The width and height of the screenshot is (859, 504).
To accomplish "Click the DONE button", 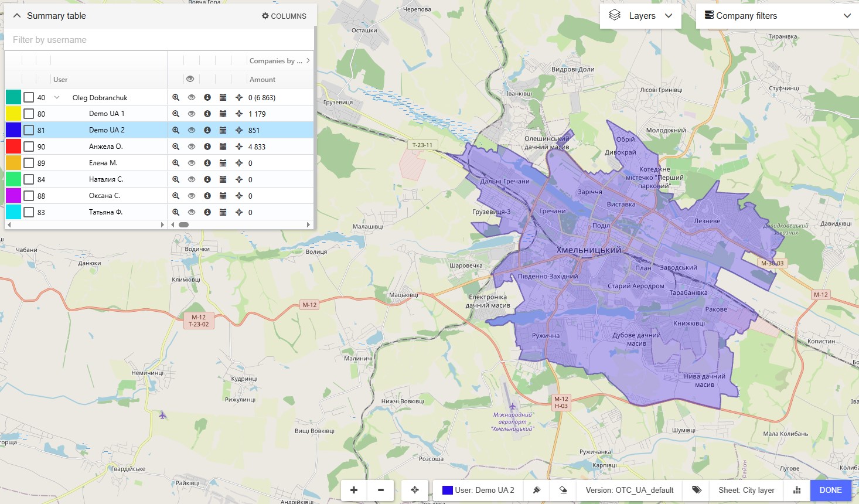I will pyautogui.click(x=830, y=491).
